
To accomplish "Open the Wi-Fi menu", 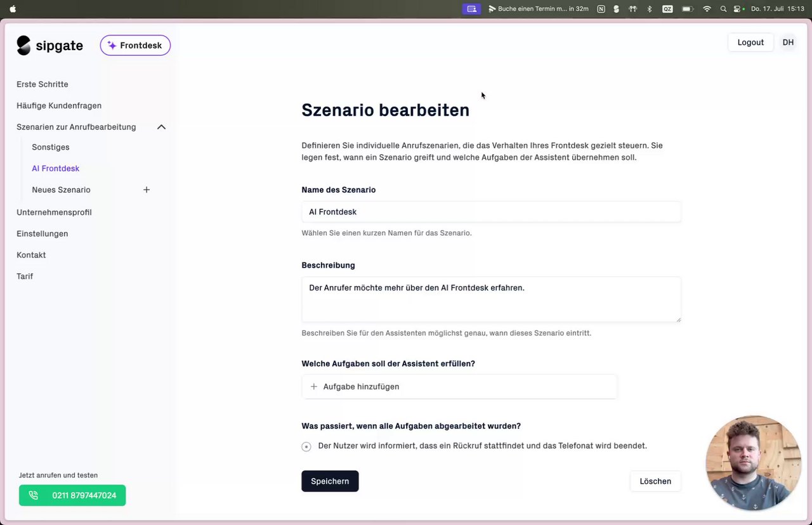I will pos(707,9).
